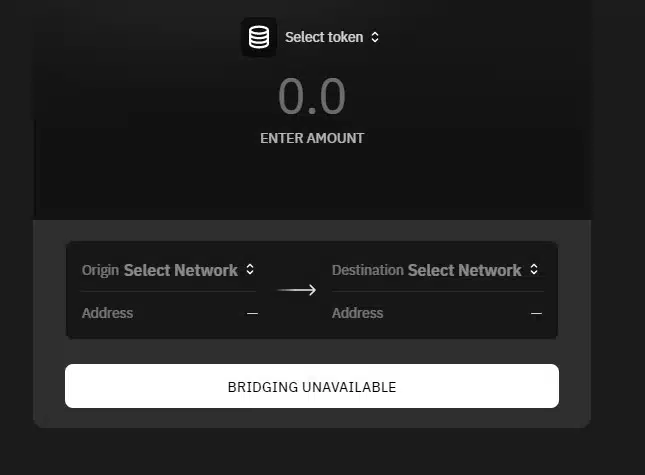Click the ENTER AMOUNT label
This screenshot has width=645, height=475.
pos(312,138)
